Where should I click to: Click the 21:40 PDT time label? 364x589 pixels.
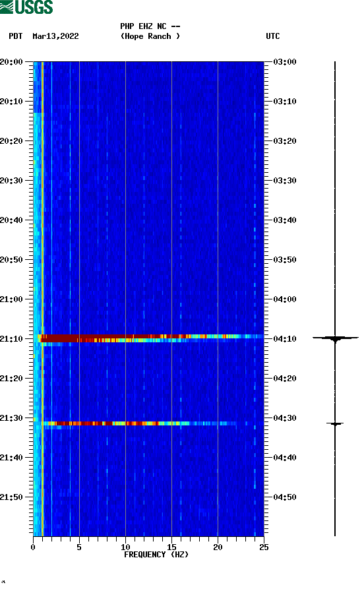(11, 458)
